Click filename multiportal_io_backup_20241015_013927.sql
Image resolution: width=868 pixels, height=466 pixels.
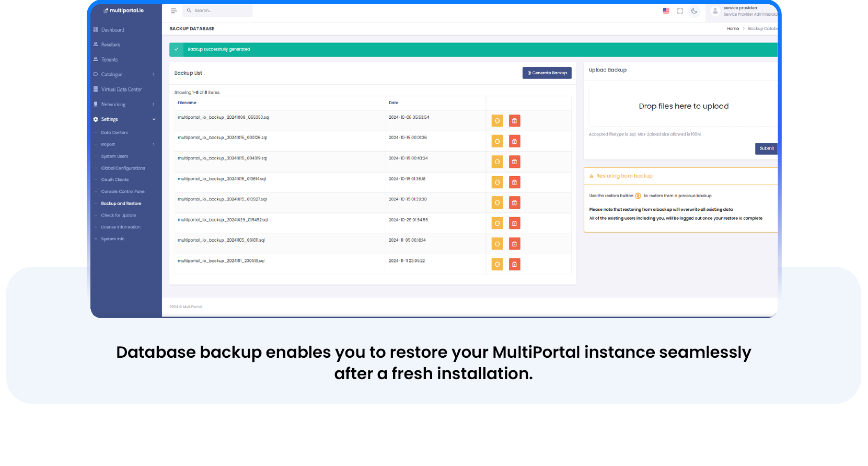(x=222, y=200)
